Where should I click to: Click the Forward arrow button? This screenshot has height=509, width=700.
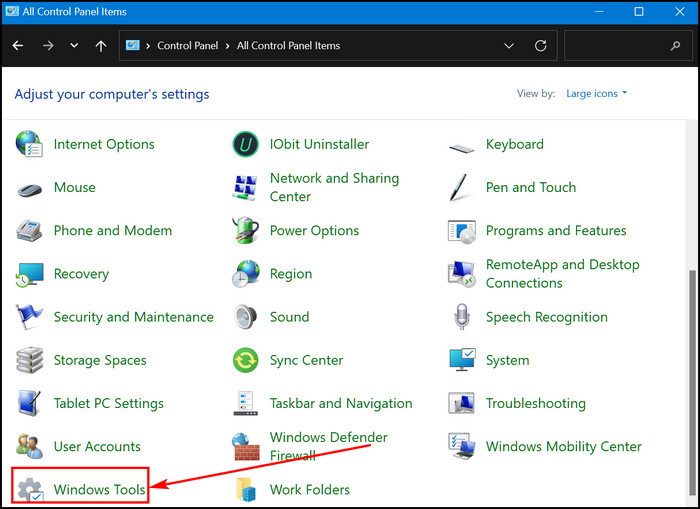pos(48,46)
